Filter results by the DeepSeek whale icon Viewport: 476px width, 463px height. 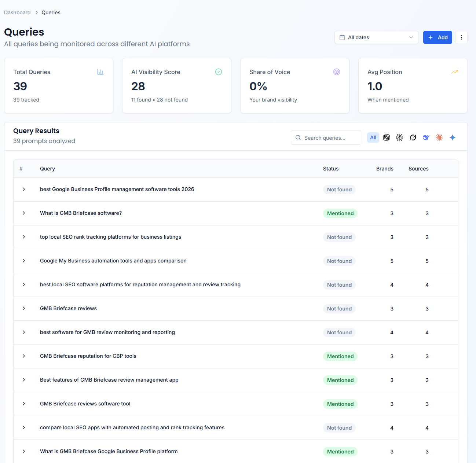tap(426, 137)
